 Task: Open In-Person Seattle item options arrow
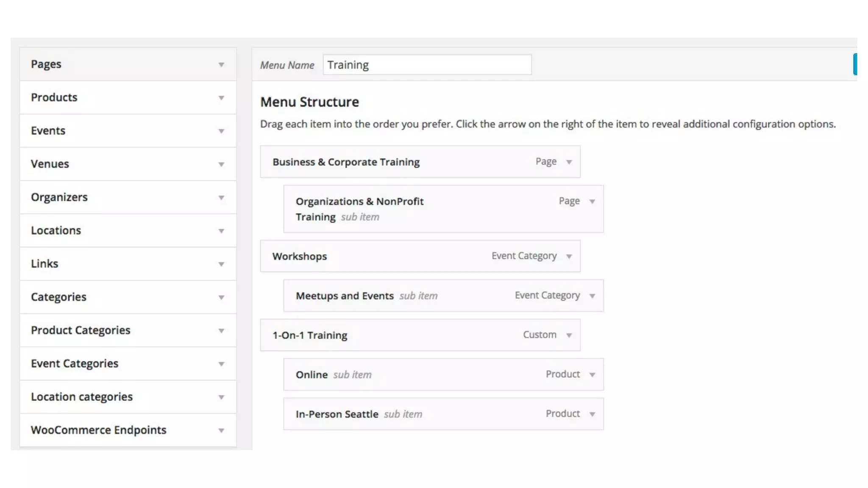point(592,414)
